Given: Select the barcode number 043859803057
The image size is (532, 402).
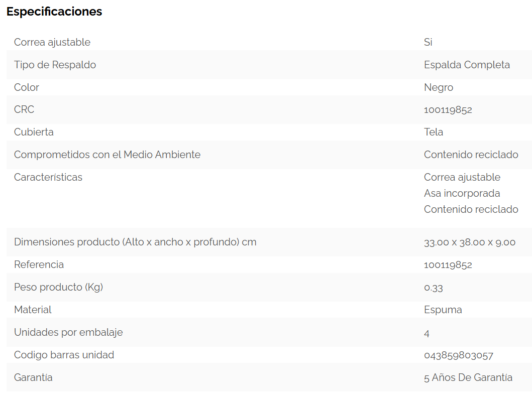Looking at the screenshot, I should click(x=458, y=355).
